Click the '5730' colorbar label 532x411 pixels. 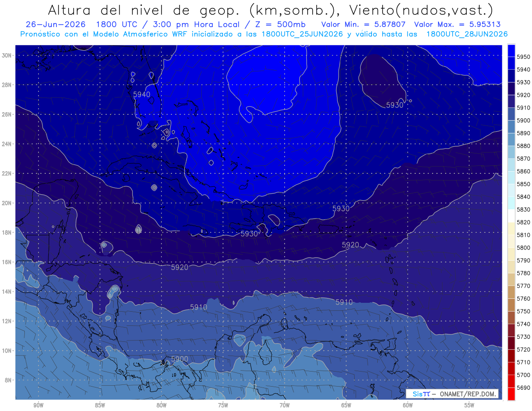pyautogui.click(x=524, y=337)
